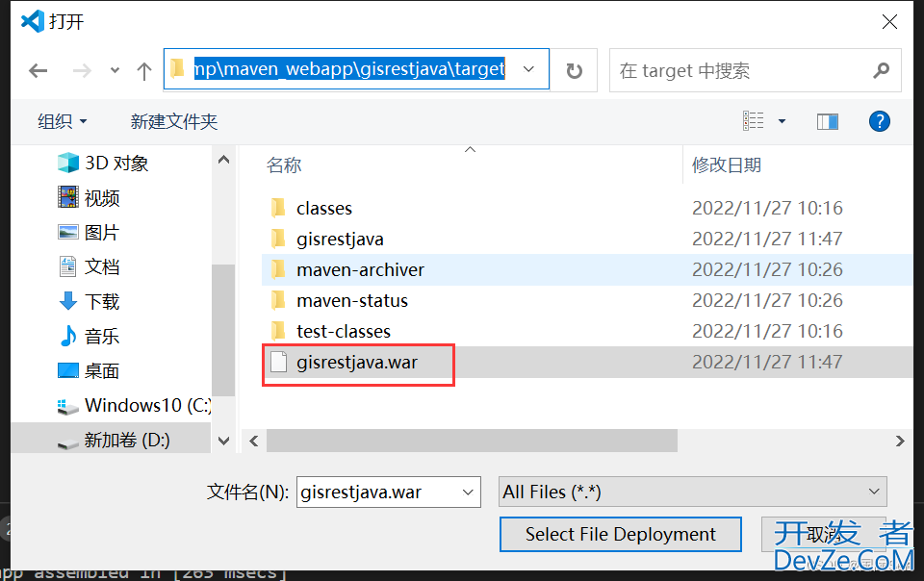Open recent locations dropdown arrow
The image size is (924, 581).
[115, 70]
